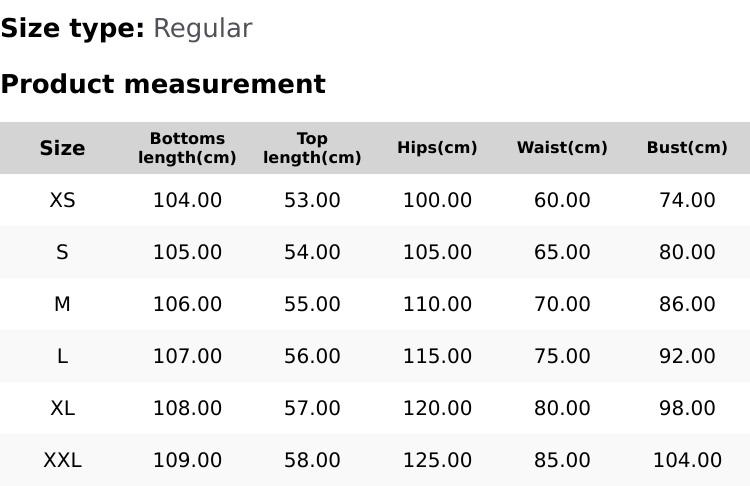750x486 pixels.
Task: Click the Bottoms length(cm) column header
Action: coord(187,148)
